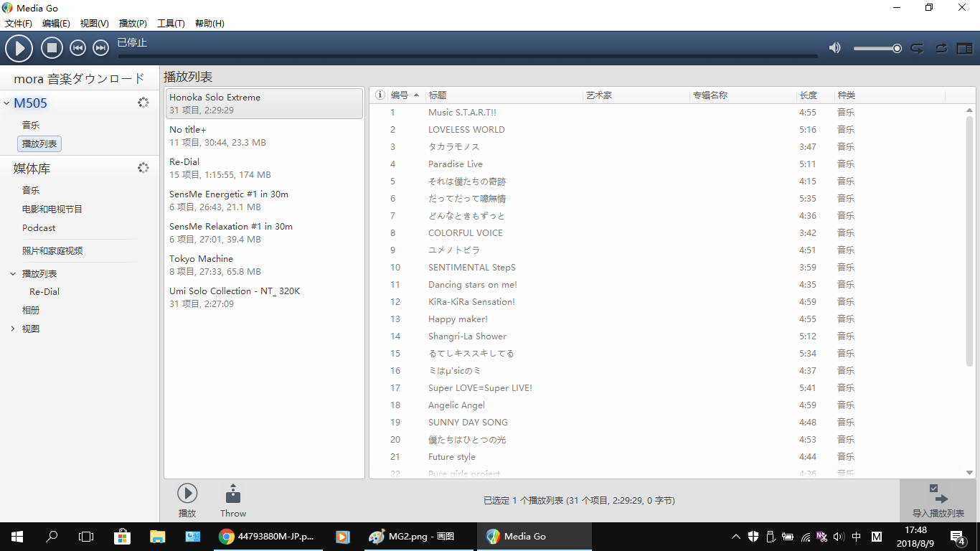Click the playback progress bar
The image size is (980, 551).
tap(468, 55)
